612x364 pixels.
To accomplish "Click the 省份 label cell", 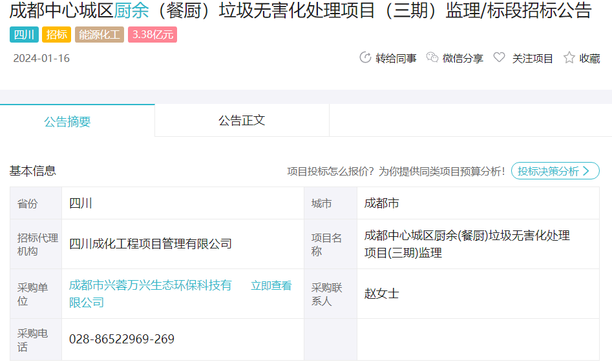I will pos(36,203).
